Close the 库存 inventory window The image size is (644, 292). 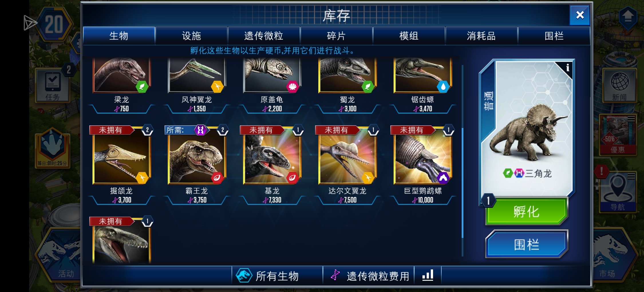tap(580, 15)
